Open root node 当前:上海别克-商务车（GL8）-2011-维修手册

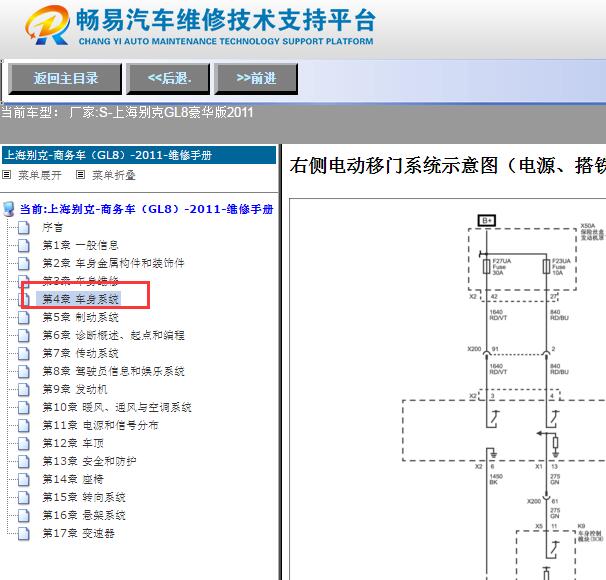click(146, 209)
